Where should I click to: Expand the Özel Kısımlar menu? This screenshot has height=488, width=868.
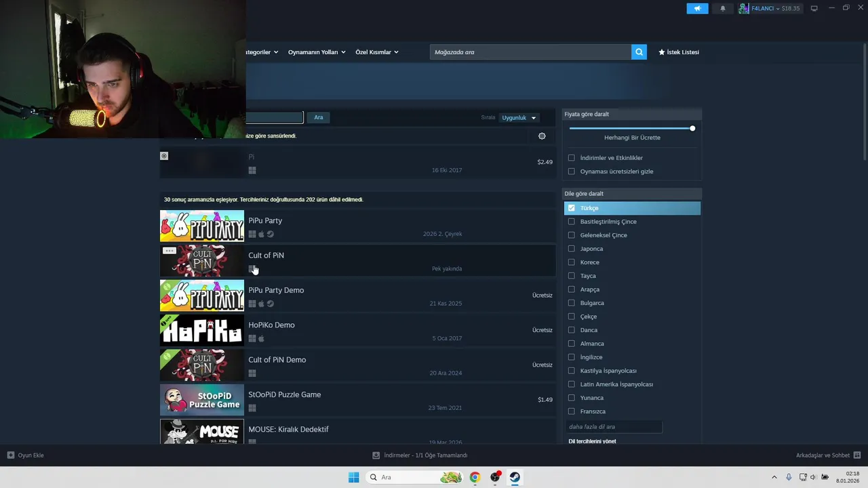pyautogui.click(x=377, y=52)
